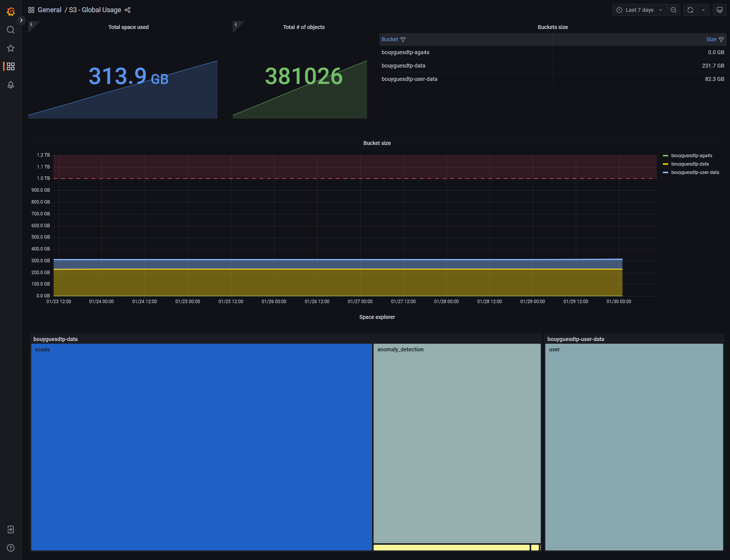Select the user treemap block
Viewport: 730px width, 560px height.
[x=634, y=447]
